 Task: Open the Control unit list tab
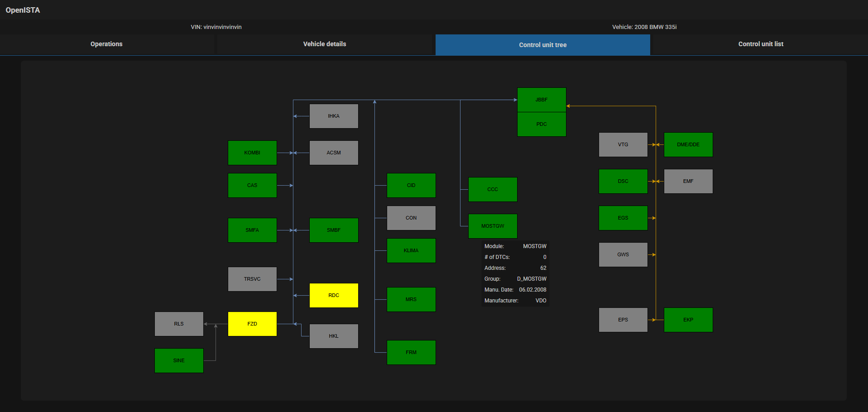tap(760, 44)
